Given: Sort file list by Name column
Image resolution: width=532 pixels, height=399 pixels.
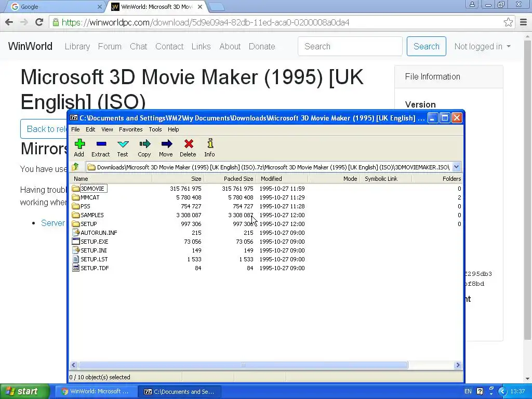Looking at the screenshot, I should (x=111, y=179).
